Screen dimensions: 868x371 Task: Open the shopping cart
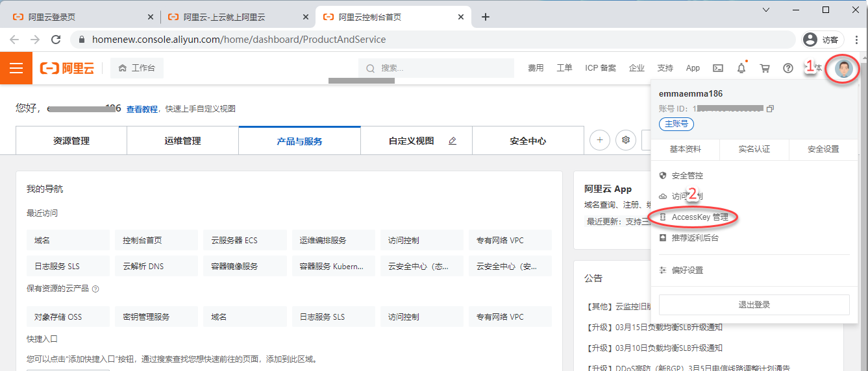(x=765, y=68)
